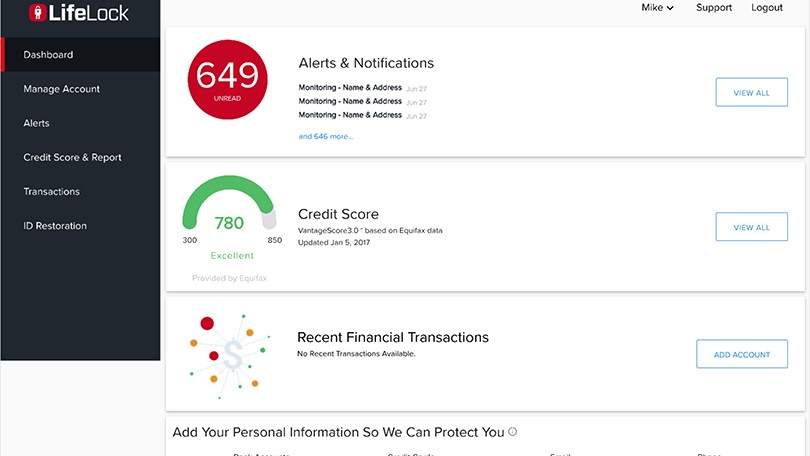Click the 780 credit score number
This screenshot has width=810, height=456.
tap(229, 223)
